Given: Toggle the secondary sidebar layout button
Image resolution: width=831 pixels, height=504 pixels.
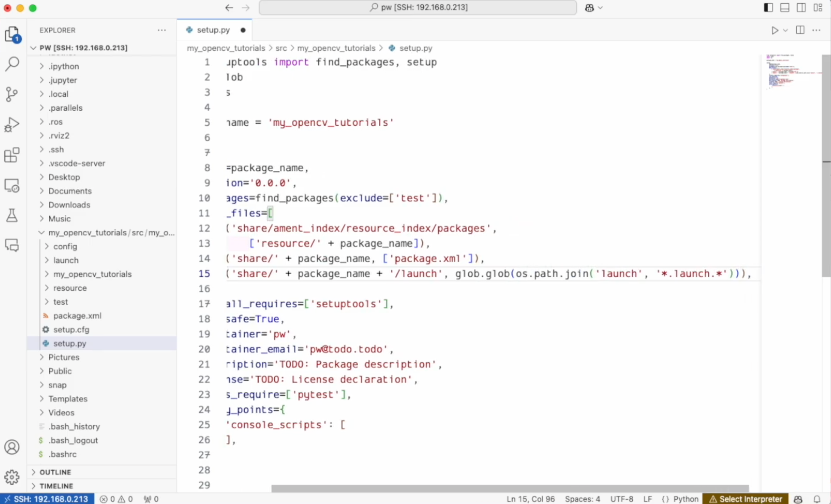Looking at the screenshot, I should [801, 8].
